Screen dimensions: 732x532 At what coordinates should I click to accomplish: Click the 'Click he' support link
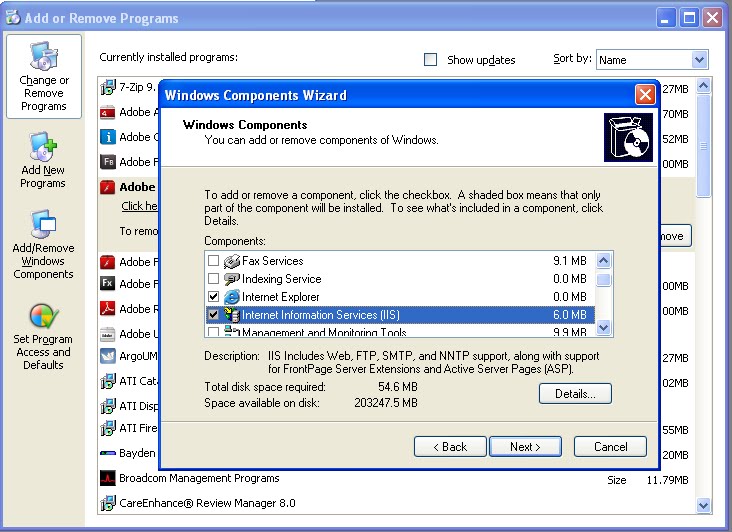coord(140,206)
